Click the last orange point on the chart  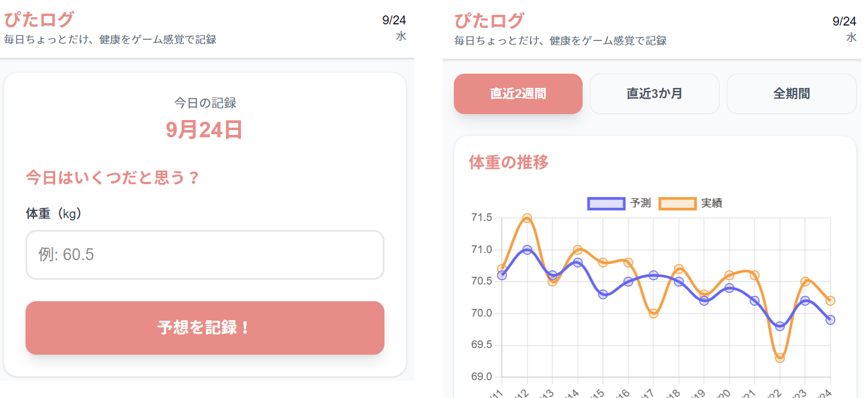click(830, 301)
